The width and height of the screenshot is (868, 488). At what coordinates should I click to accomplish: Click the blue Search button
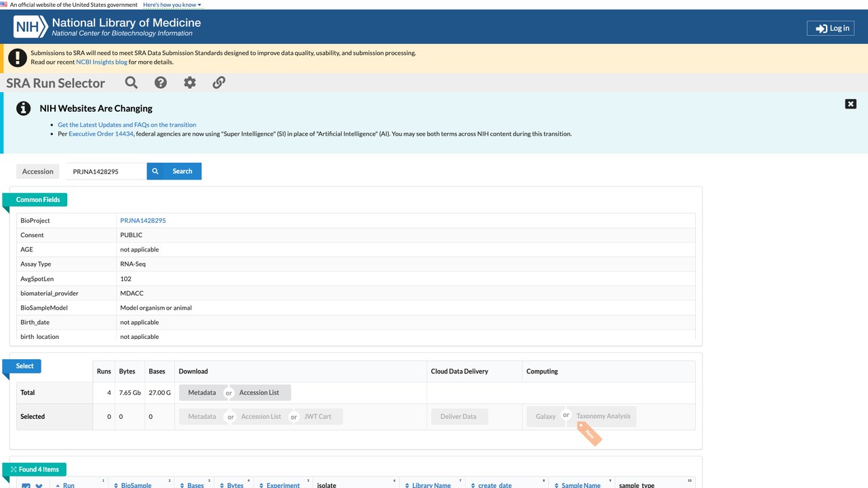174,171
